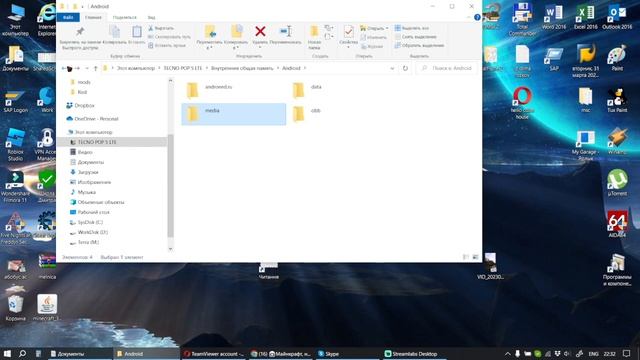Switch to the Главная ribbon tab
Viewport: 640px width, 360px height.
tap(93, 17)
